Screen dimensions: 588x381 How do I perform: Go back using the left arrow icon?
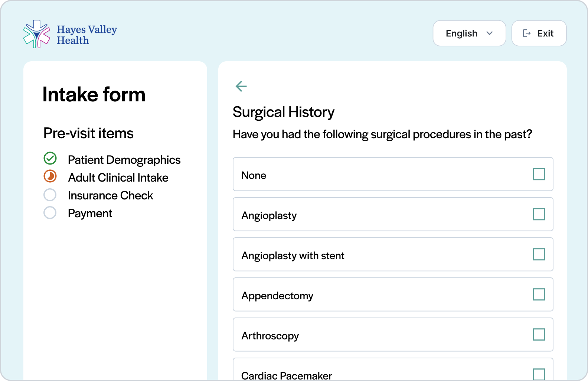(x=241, y=87)
